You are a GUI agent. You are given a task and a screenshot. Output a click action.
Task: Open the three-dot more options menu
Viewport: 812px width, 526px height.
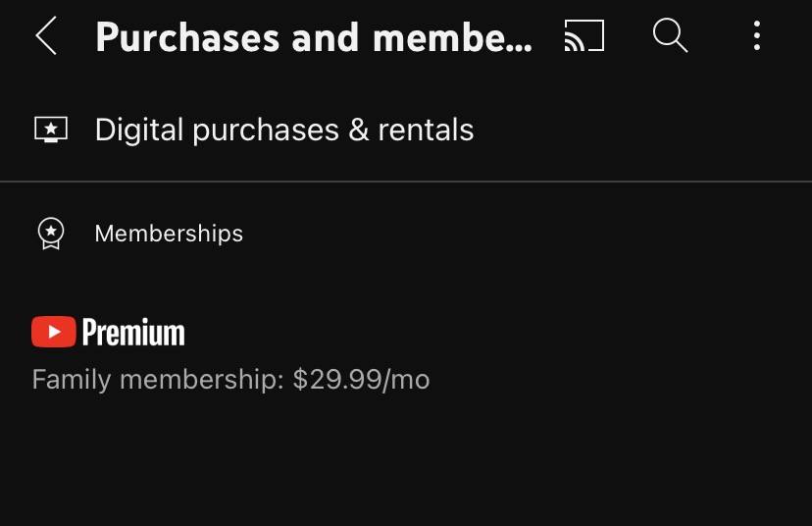(756, 35)
